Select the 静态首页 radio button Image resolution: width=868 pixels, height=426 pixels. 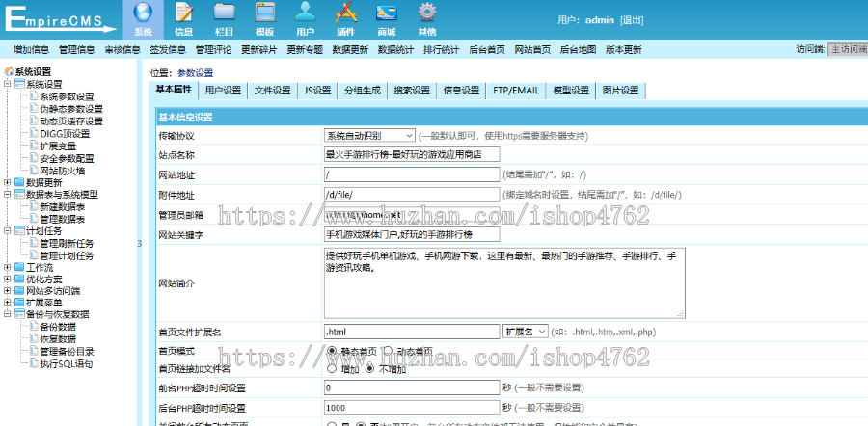(x=333, y=351)
